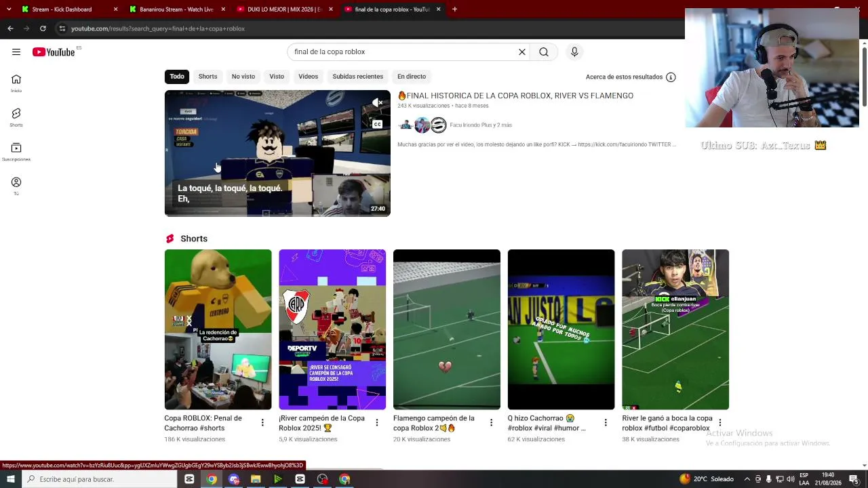Focus the YouTube search box
868x488 pixels.
coord(403,52)
